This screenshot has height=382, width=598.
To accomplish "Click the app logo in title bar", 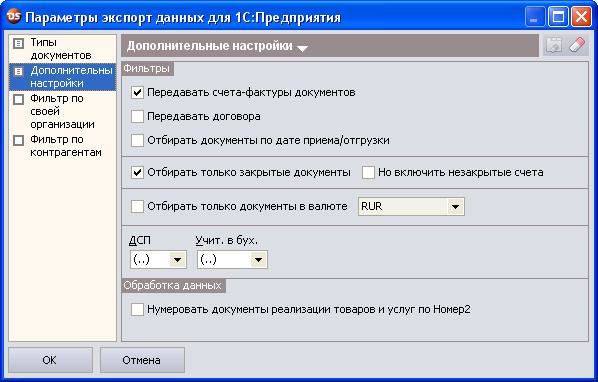I will [14, 16].
